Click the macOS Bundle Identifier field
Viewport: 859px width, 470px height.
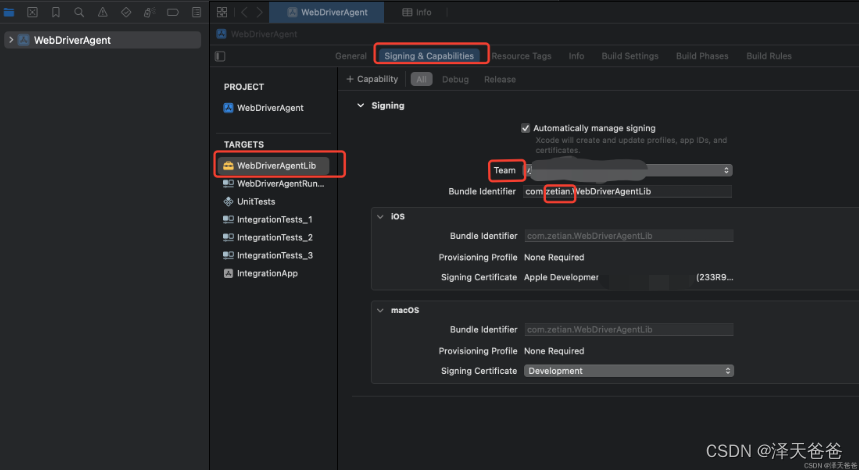[x=629, y=329]
